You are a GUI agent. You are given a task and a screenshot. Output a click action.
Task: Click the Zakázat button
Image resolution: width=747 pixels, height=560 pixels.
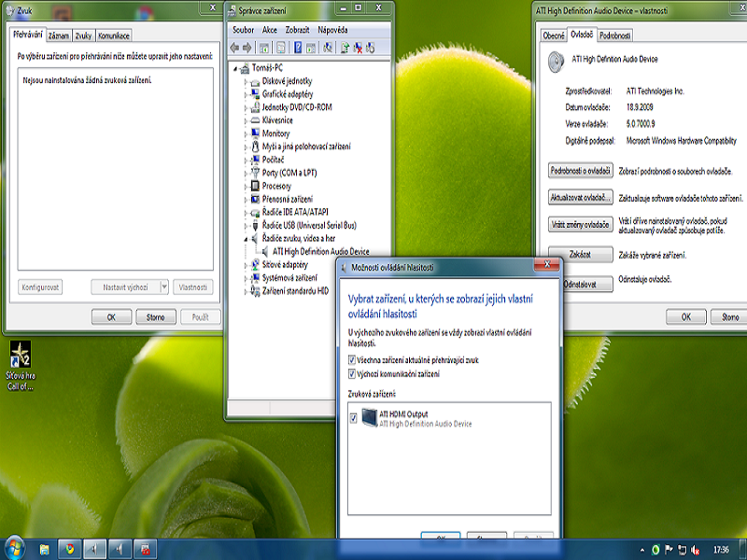click(580, 254)
